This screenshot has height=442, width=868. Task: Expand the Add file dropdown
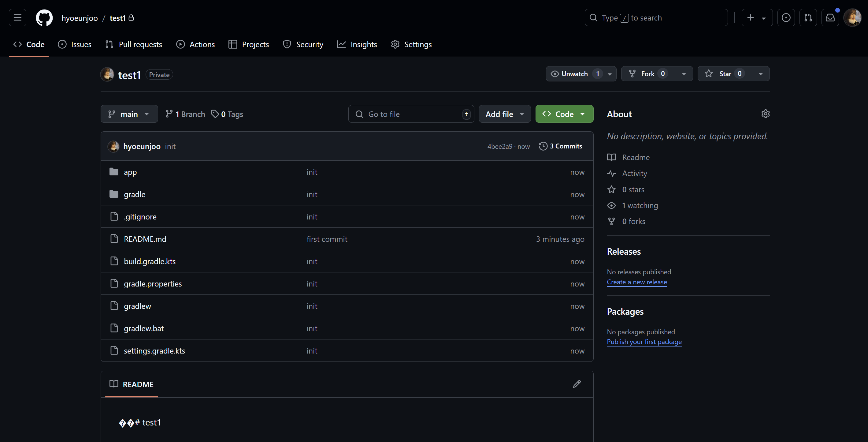(x=504, y=114)
